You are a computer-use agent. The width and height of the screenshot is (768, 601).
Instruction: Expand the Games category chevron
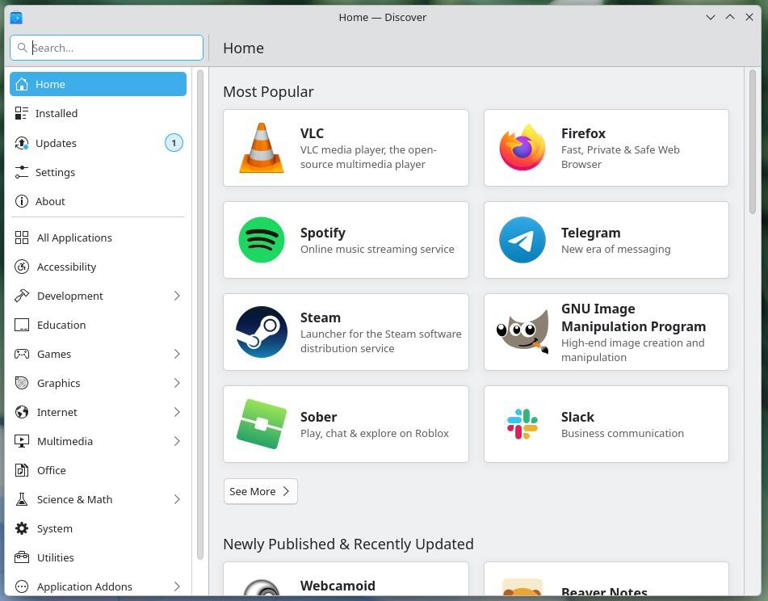[x=177, y=354]
